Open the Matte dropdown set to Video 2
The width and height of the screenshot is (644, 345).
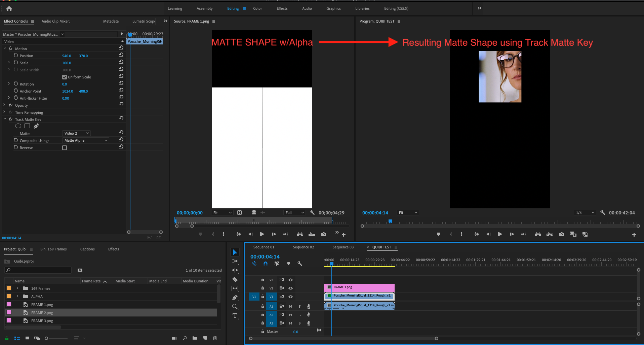point(76,133)
